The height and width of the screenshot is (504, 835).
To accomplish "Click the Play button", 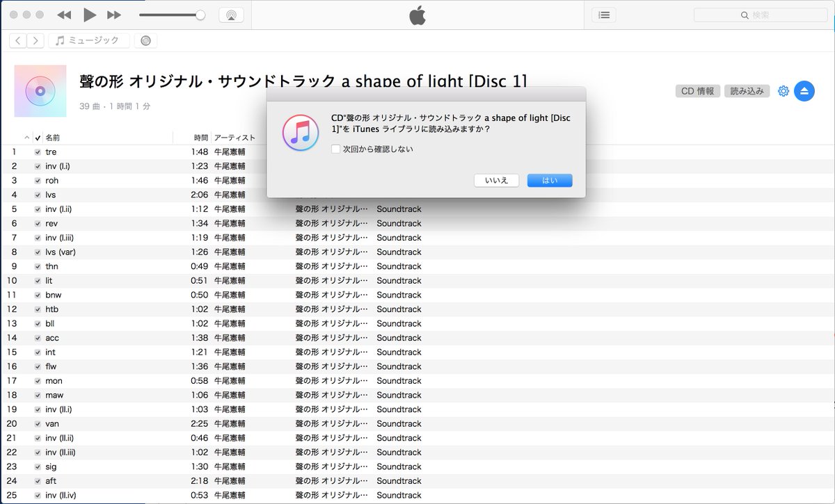I will (x=90, y=15).
